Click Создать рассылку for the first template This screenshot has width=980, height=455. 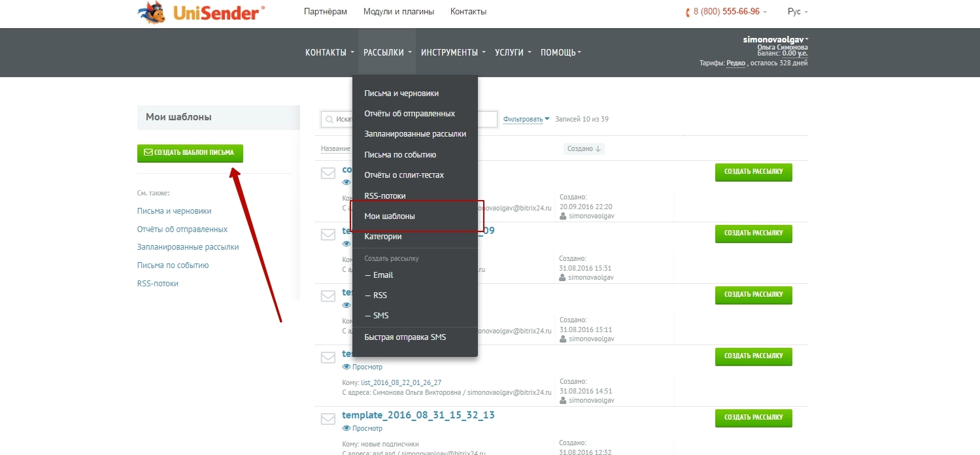tap(753, 173)
